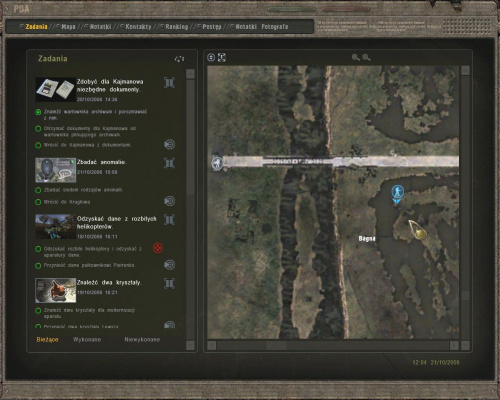Show Bieżące current tasks filter
Screen dimensions: 500x400
pos(47,340)
